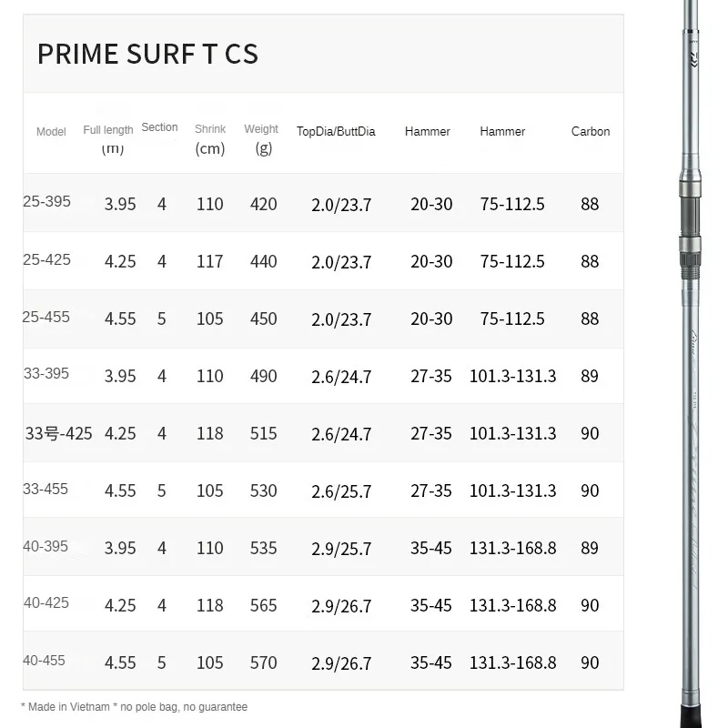Click the Section column header
The height and width of the screenshot is (728, 728).
click(x=159, y=127)
